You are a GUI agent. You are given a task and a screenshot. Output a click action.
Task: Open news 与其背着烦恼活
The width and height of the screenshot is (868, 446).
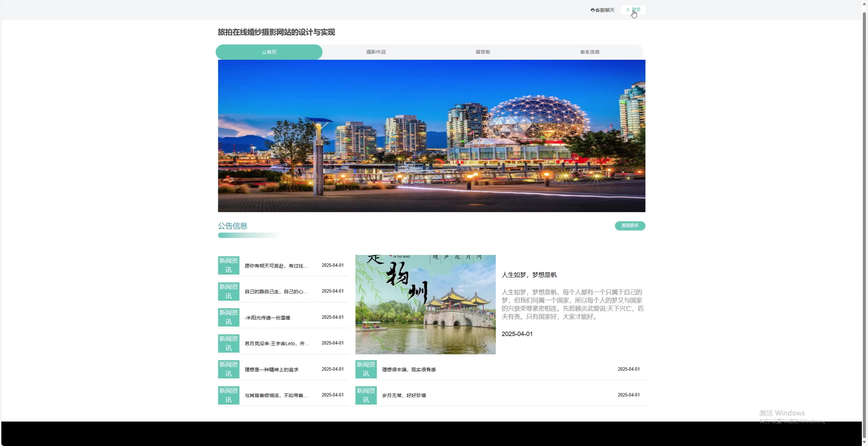(x=276, y=395)
